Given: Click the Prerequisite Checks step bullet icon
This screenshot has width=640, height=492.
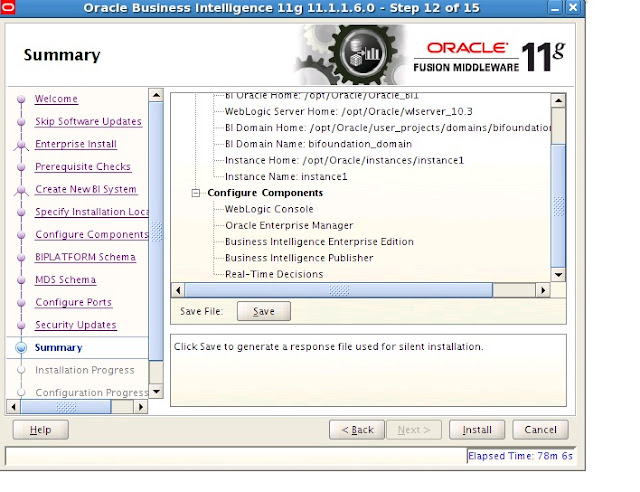Looking at the screenshot, I should (21, 167).
